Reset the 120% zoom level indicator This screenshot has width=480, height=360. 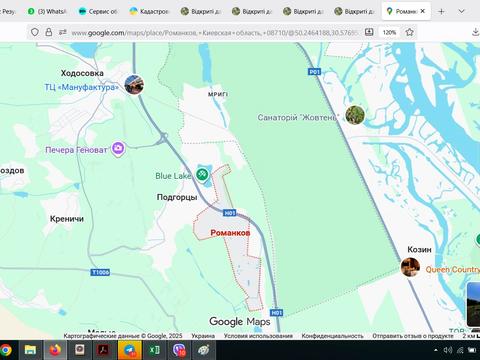click(389, 32)
